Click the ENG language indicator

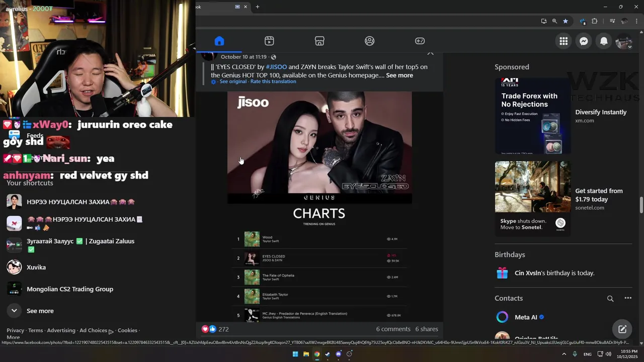point(587,354)
